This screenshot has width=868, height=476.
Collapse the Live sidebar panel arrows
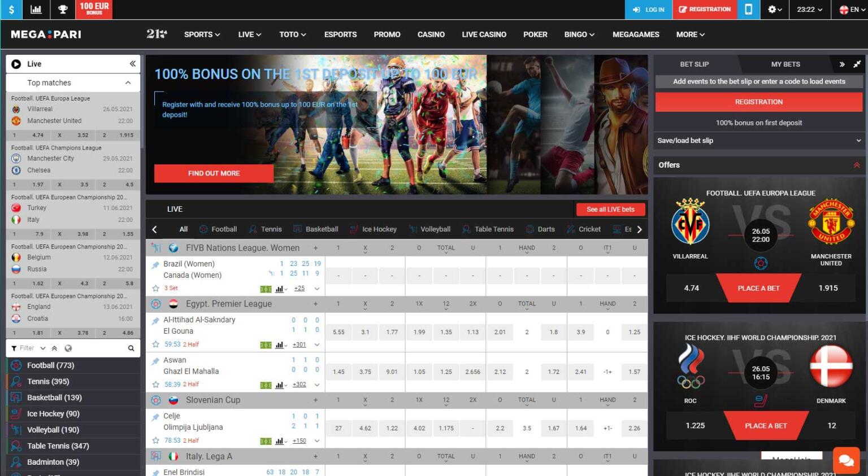click(132, 64)
